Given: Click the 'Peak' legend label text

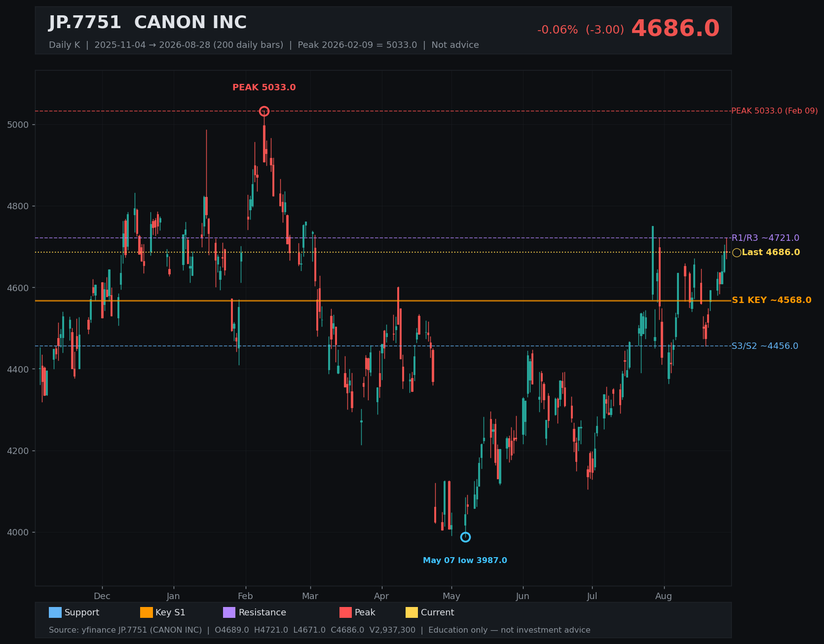Looking at the screenshot, I should [x=365, y=612].
